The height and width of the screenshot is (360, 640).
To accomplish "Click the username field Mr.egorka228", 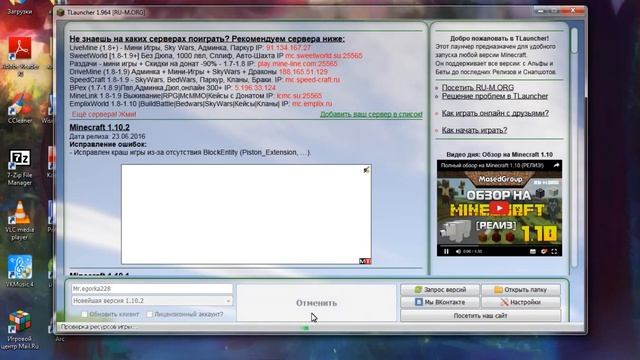I will pos(152,289).
